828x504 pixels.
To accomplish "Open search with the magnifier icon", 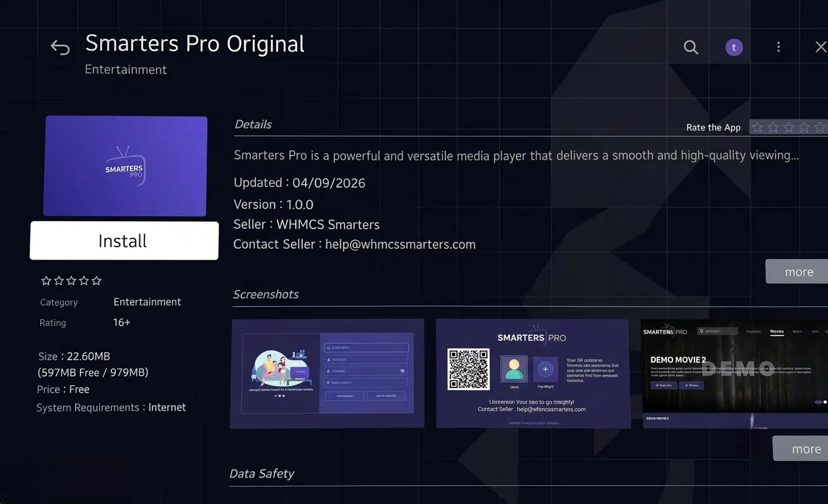I will coord(691,47).
